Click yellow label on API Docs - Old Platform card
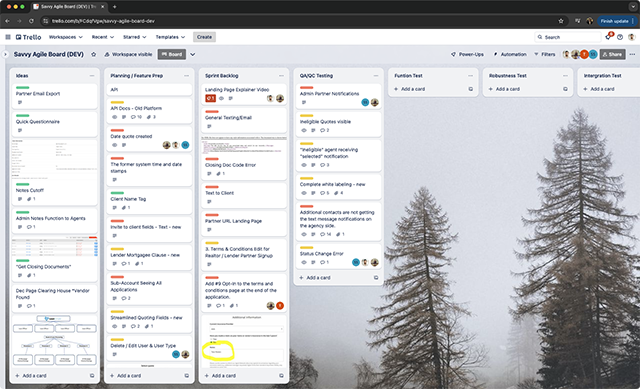Screen dimensions: 640x389 tap(117, 102)
